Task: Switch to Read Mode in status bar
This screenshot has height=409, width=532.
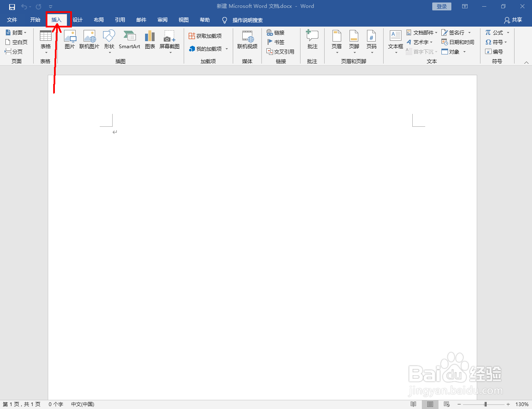Action: pos(413,404)
